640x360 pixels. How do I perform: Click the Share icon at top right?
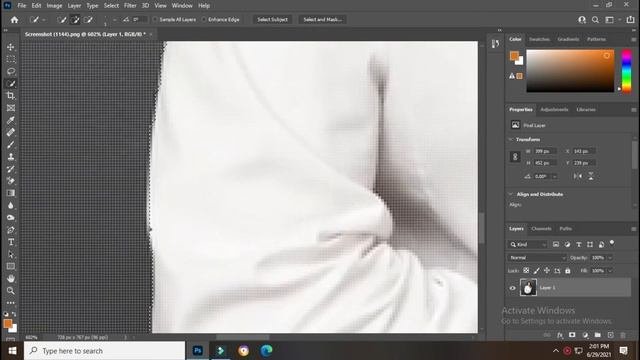point(631,20)
